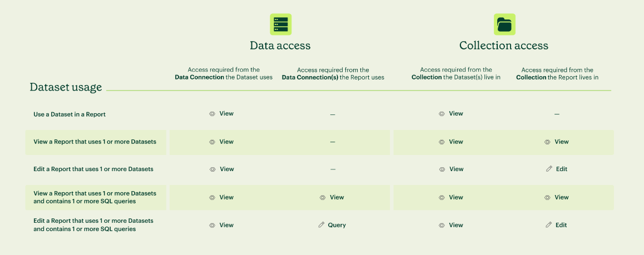Click Report Collection eye icon, View Report SQL row
Image resolution: width=644 pixels, height=255 pixels.
coord(547,198)
